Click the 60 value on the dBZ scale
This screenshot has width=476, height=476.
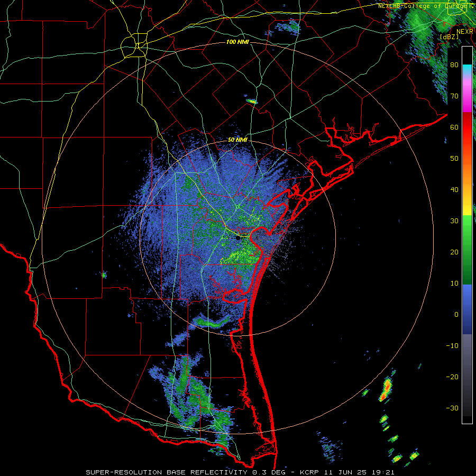click(x=454, y=127)
